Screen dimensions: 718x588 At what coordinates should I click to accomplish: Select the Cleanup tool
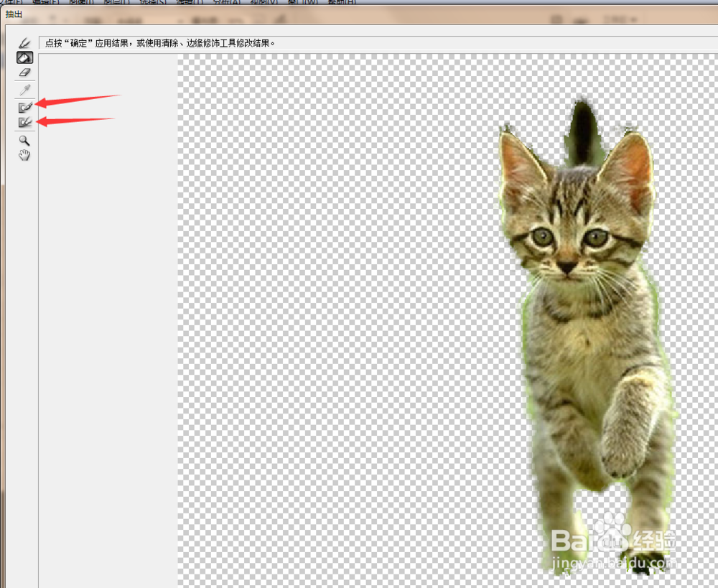tap(25, 107)
